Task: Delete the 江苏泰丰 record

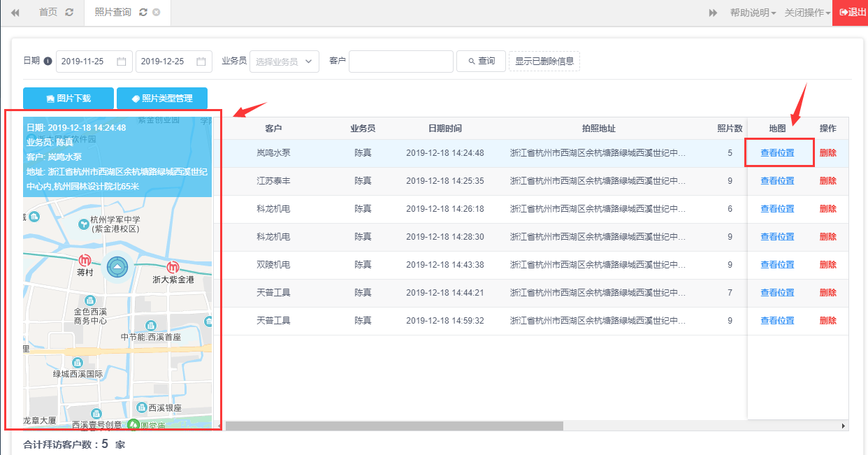Action: pyautogui.click(x=827, y=180)
